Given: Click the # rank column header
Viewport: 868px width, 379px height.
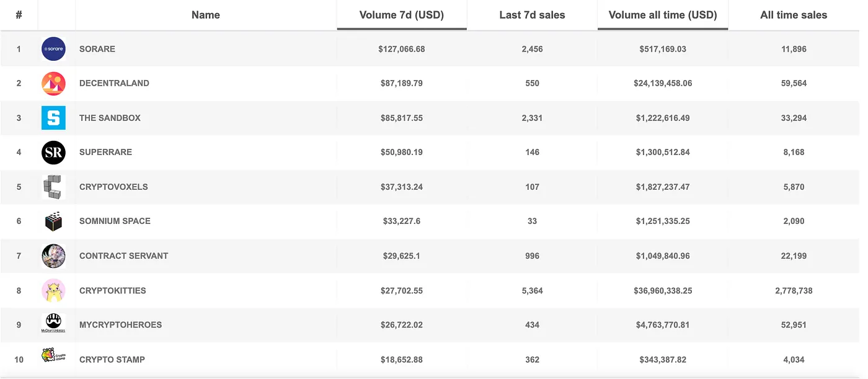Looking at the screenshot, I should pyautogui.click(x=19, y=15).
